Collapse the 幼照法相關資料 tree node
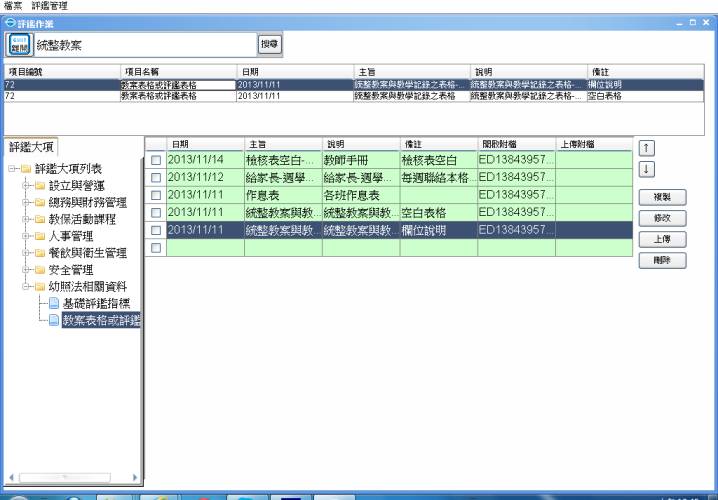 coord(26,287)
